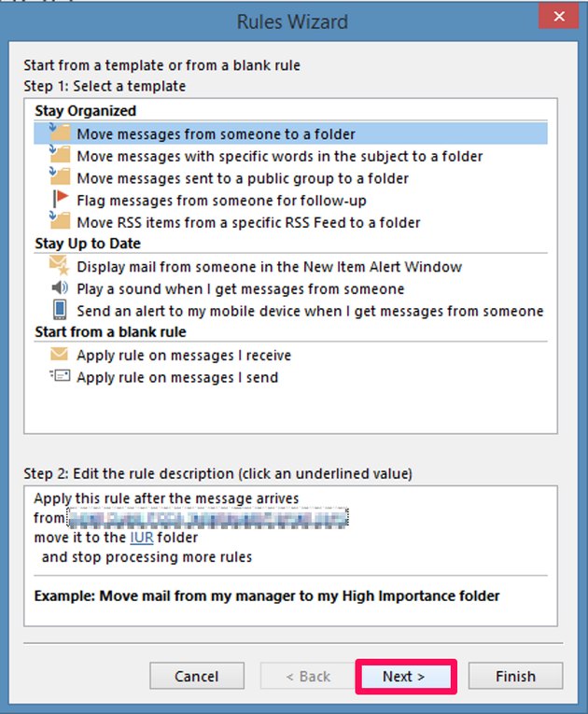Choose Apply rule on messages I send
This screenshot has height=714, width=588.
coord(177,377)
